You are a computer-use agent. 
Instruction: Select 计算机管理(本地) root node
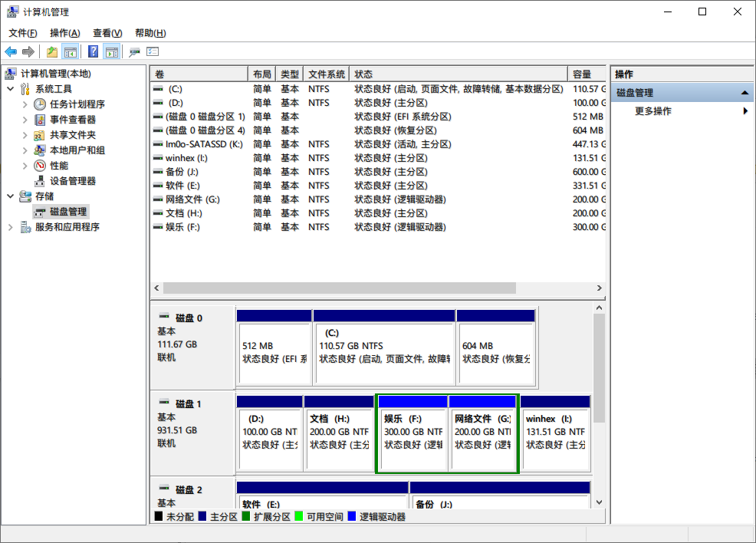[x=55, y=74]
